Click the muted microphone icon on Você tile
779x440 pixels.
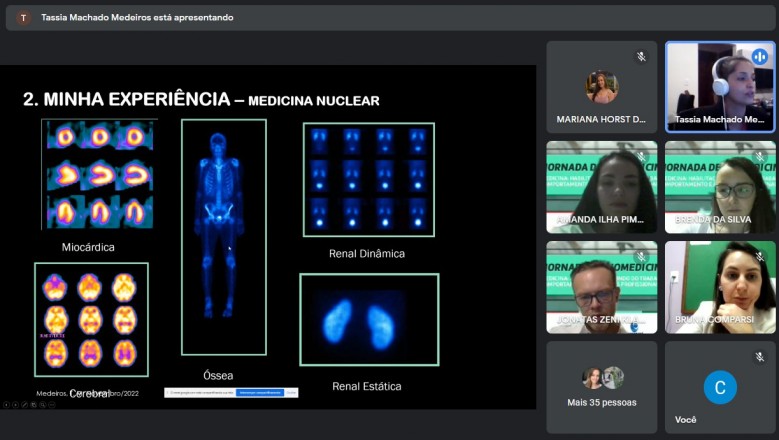tap(759, 357)
